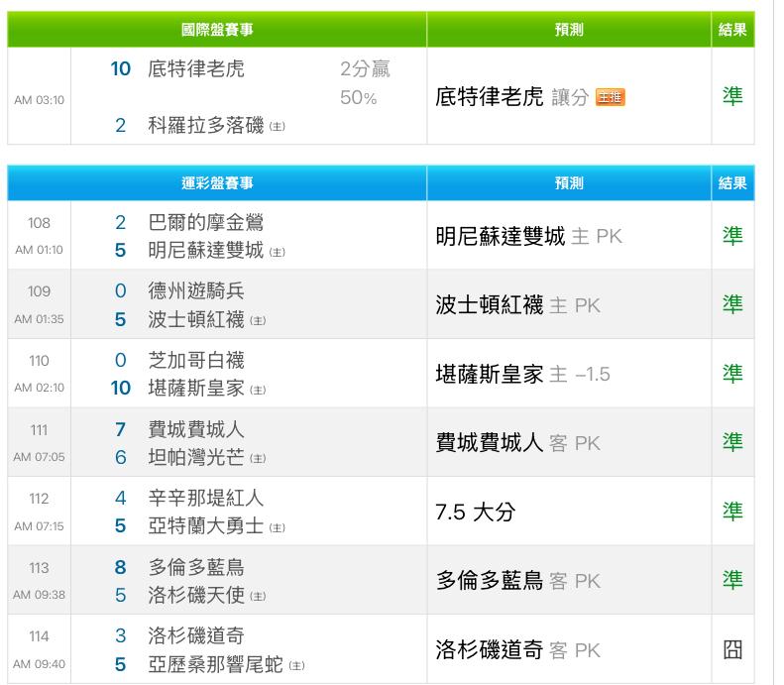Open team 巴爾的摩金鶯
The width and height of the screenshot is (784, 685).
coord(205,222)
